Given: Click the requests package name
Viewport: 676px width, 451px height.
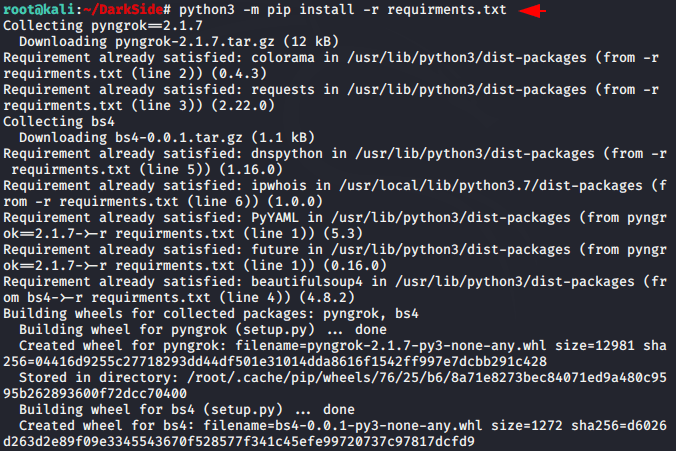Looking at the screenshot, I should (x=283, y=90).
